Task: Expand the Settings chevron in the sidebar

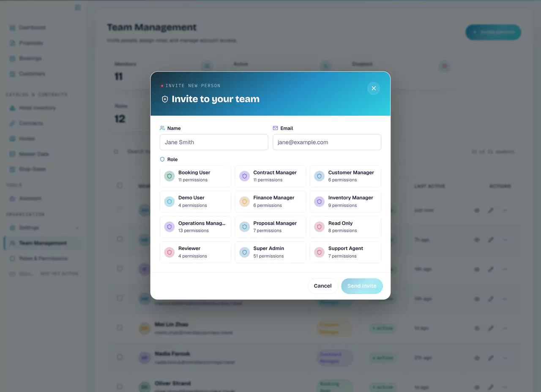Action: (77, 228)
